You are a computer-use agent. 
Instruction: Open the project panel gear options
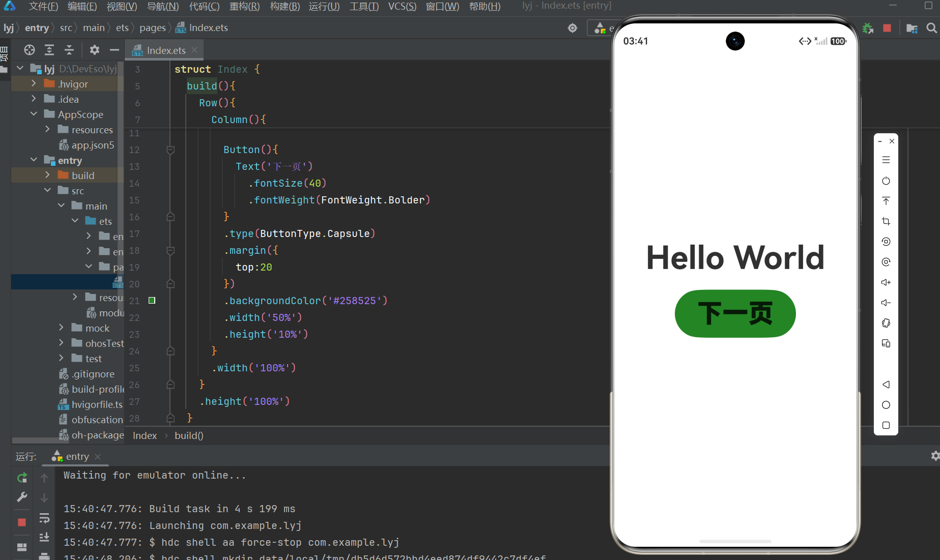click(95, 50)
